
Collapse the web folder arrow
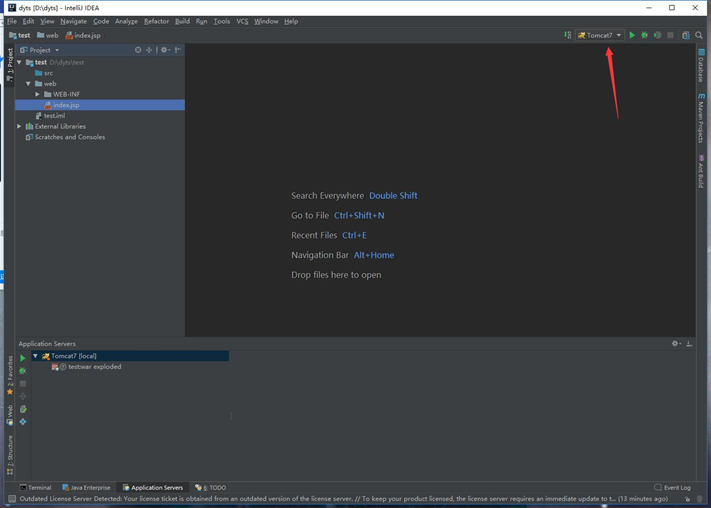pos(29,83)
